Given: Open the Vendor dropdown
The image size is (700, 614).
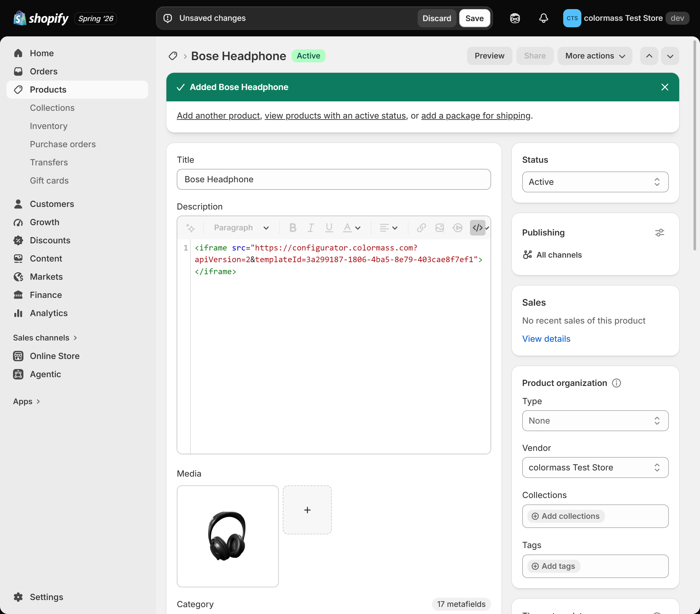Looking at the screenshot, I should (x=595, y=467).
